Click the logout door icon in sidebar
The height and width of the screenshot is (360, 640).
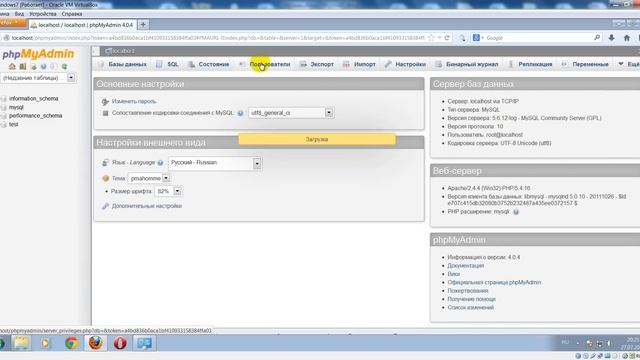23,66
